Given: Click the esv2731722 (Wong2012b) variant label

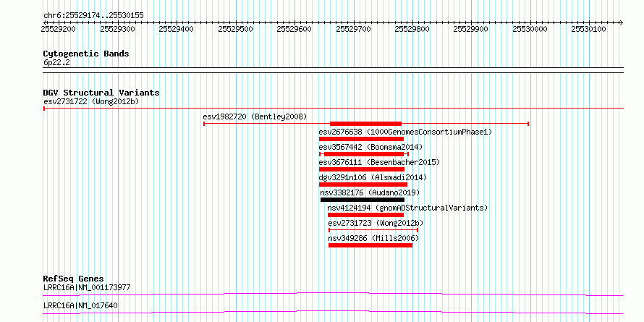Looking at the screenshot, I should [x=90, y=101].
